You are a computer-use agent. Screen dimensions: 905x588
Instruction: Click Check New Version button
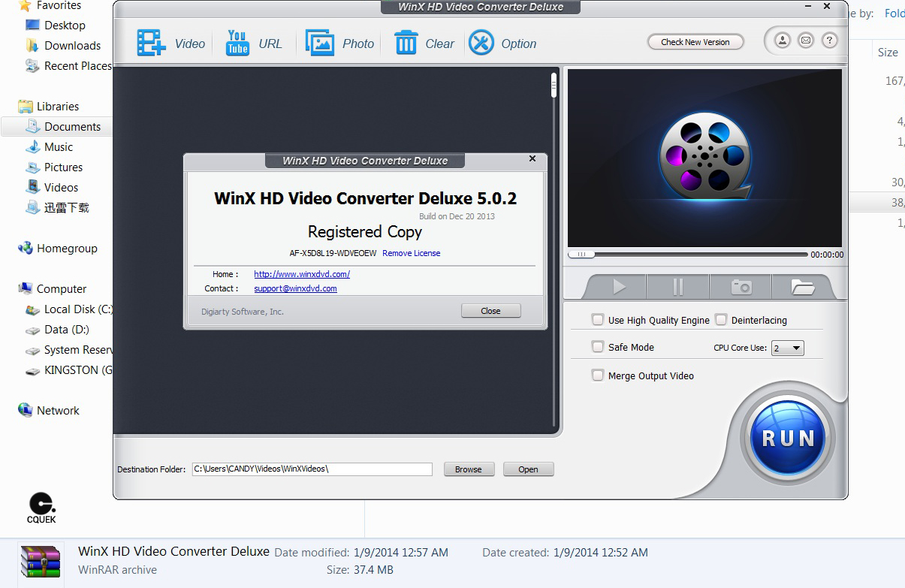695,42
